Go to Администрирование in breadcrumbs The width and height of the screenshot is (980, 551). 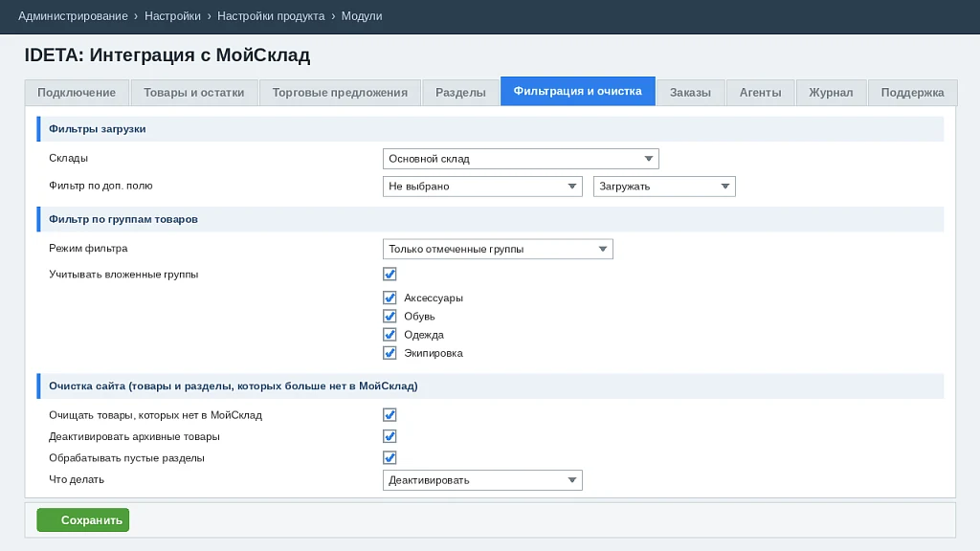73,16
